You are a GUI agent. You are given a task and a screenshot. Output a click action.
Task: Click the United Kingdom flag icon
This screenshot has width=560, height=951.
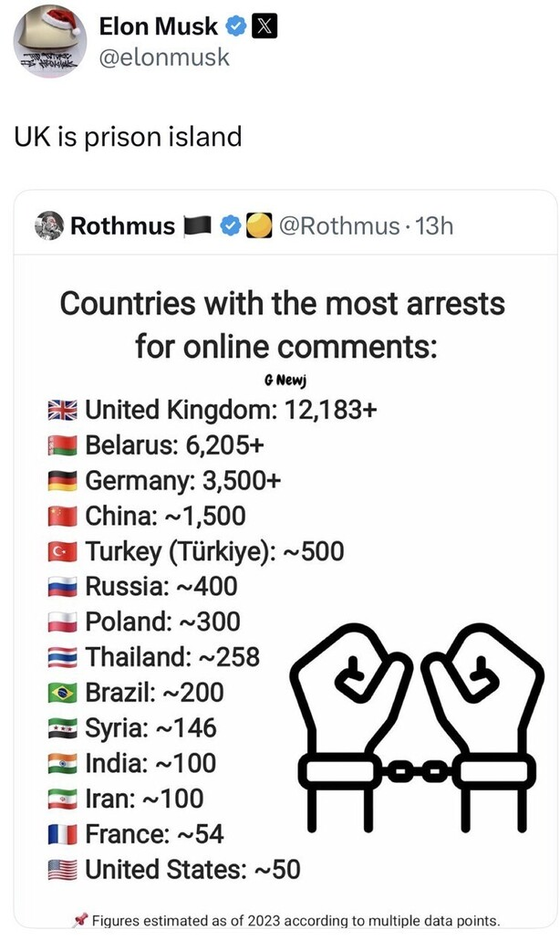tap(63, 411)
